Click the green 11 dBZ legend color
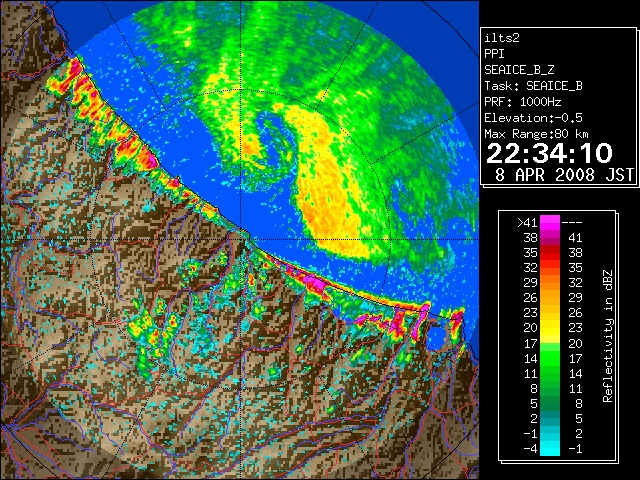640x480 pixels. [x=550, y=373]
